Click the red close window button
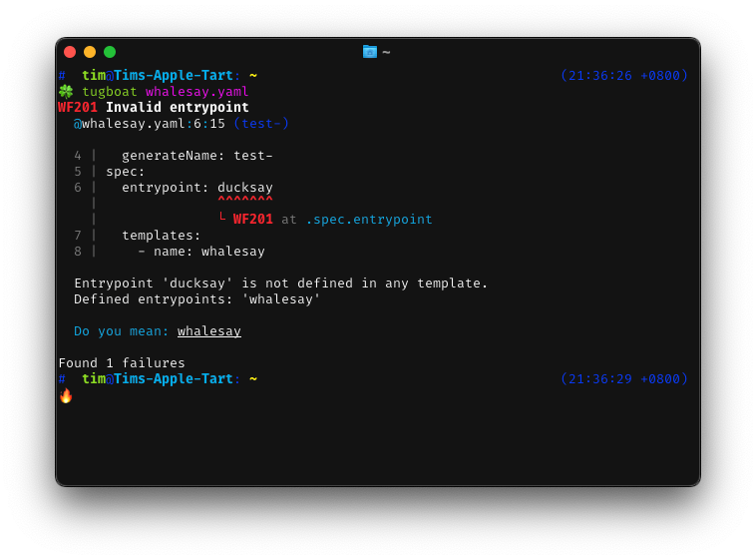This screenshot has width=756, height=560. (70, 52)
